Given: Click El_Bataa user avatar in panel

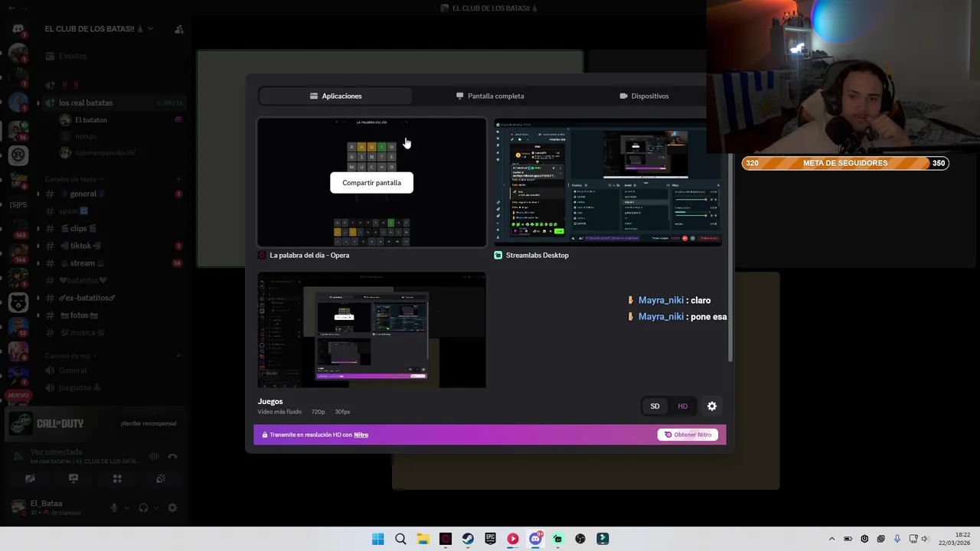Looking at the screenshot, I should [18, 507].
